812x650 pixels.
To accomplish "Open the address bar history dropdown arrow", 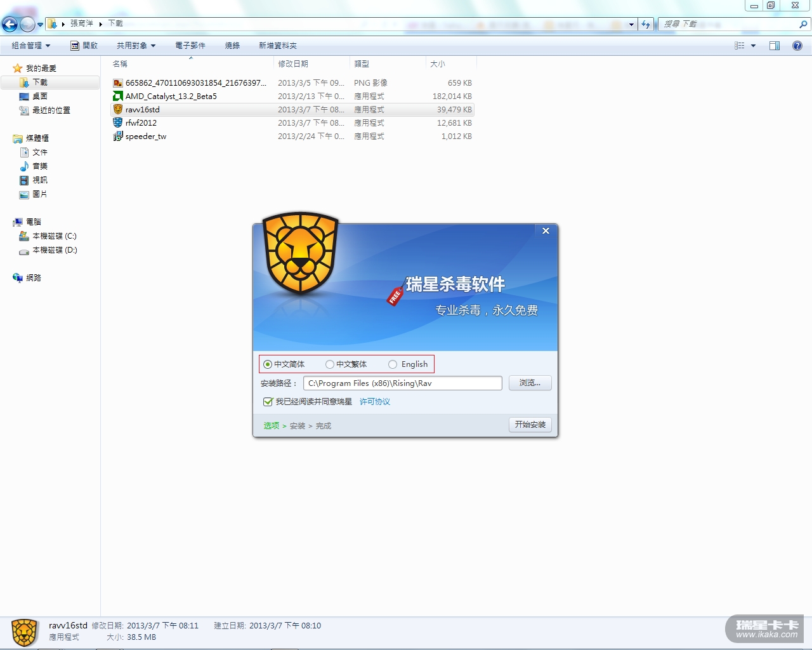I will pyautogui.click(x=631, y=25).
